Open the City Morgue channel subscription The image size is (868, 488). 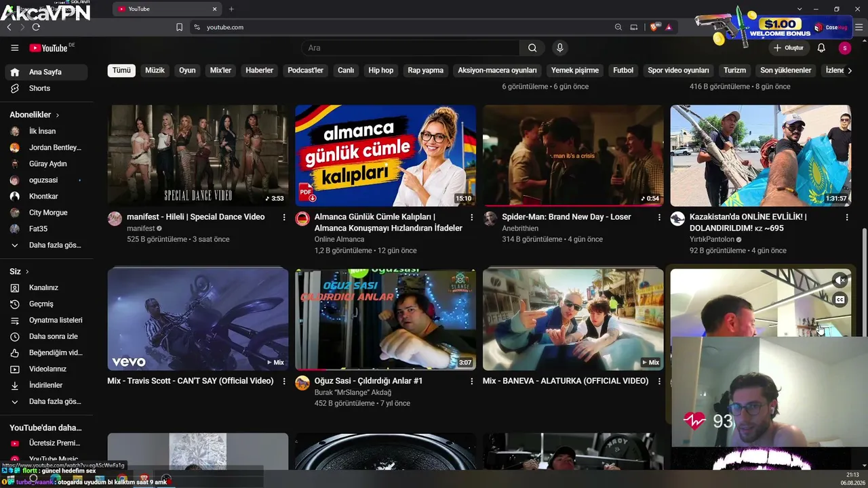click(47, 212)
